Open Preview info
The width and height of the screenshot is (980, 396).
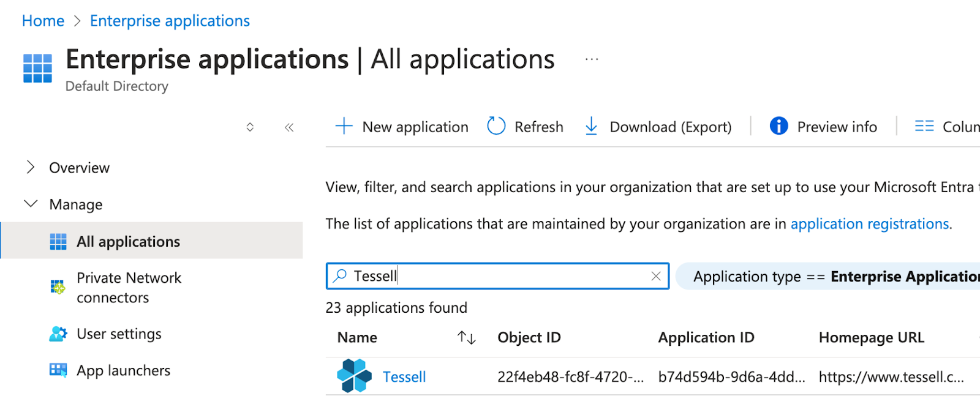click(823, 127)
